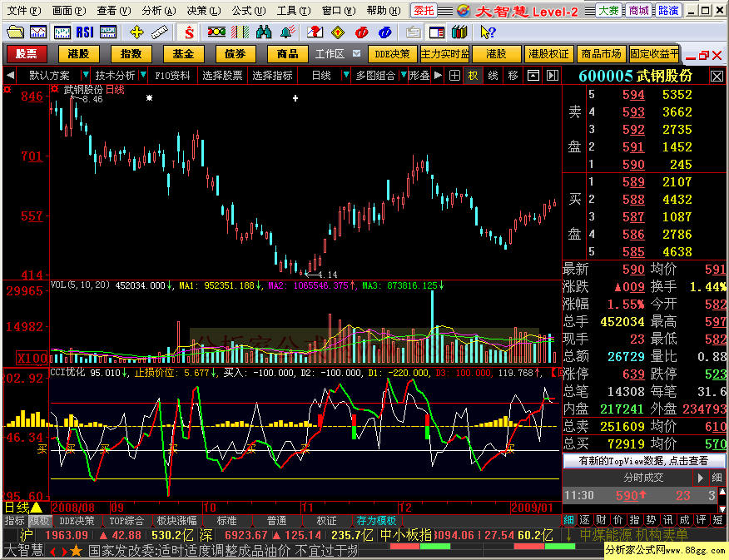View new TopView data notice
The height and width of the screenshot is (560, 729).
pos(643,460)
